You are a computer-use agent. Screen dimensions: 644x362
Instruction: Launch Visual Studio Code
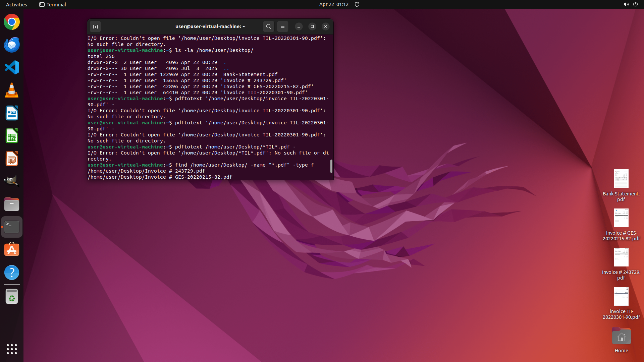click(12, 68)
